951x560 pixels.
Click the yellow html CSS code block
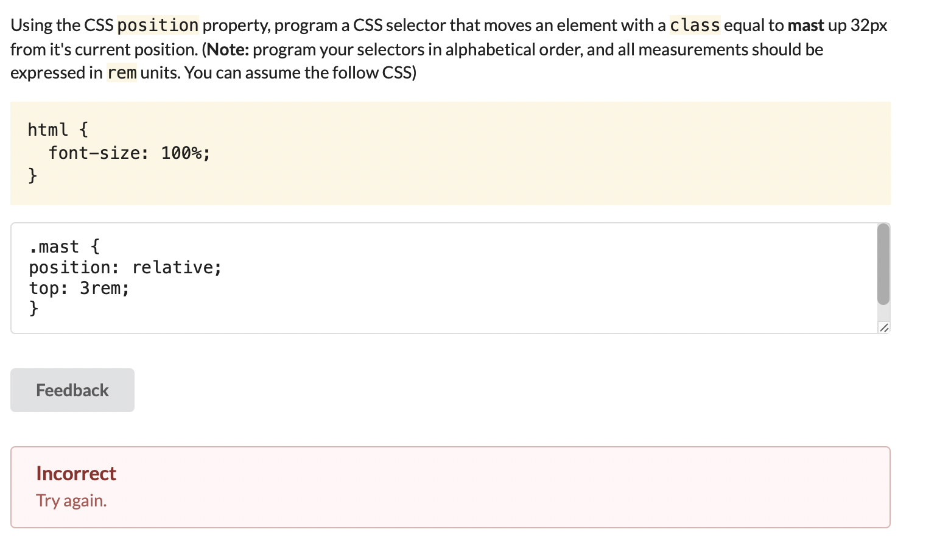(x=451, y=152)
